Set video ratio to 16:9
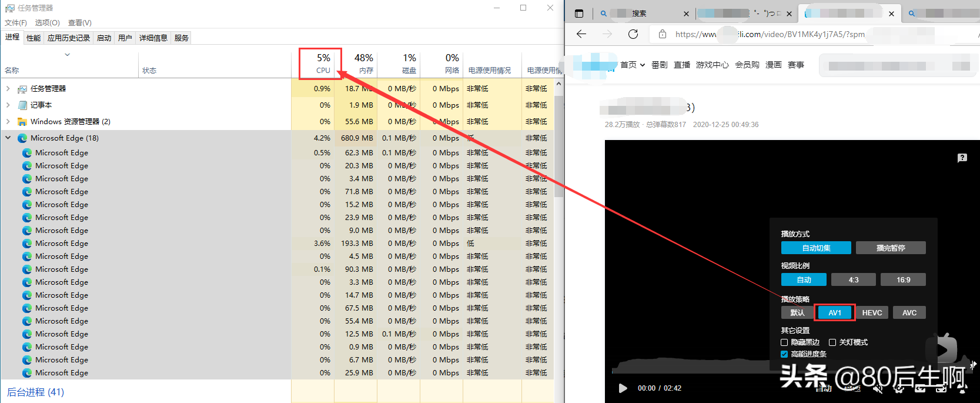Viewport: 980px width, 403px height. coord(903,279)
